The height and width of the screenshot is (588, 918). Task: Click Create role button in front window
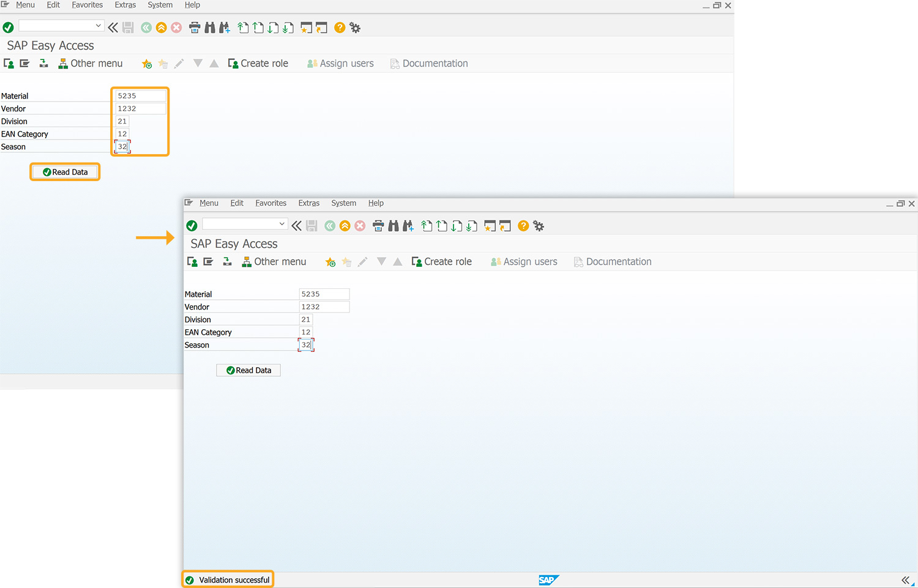pyautogui.click(x=442, y=262)
